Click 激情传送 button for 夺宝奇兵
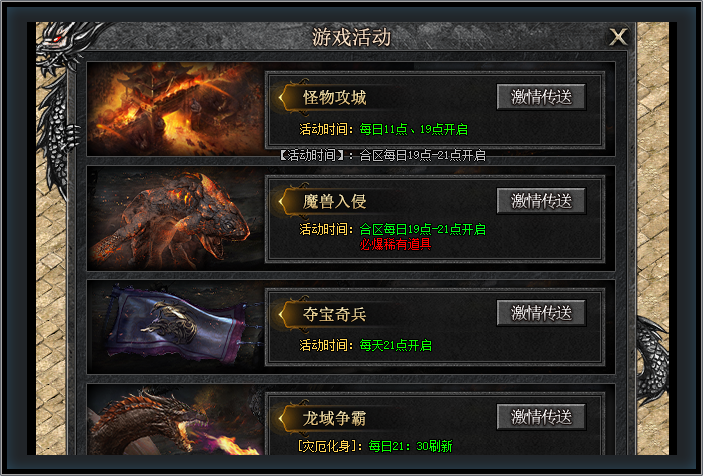 541,313
